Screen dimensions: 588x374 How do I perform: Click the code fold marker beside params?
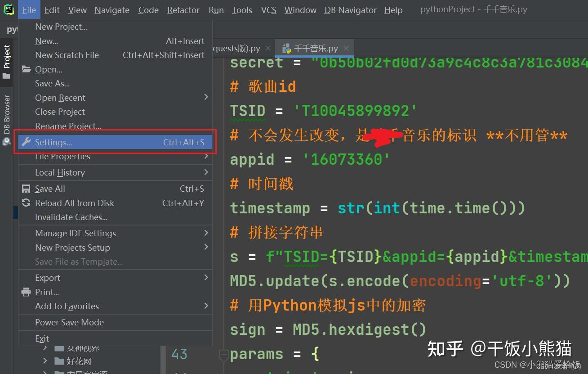(x=223, y=355)
